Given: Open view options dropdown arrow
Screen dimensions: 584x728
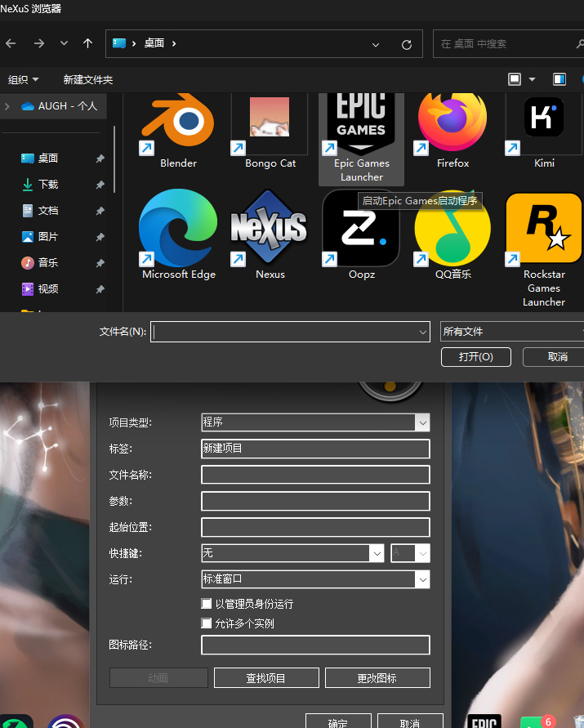Looking at the screenshot, I should [533, 79].
